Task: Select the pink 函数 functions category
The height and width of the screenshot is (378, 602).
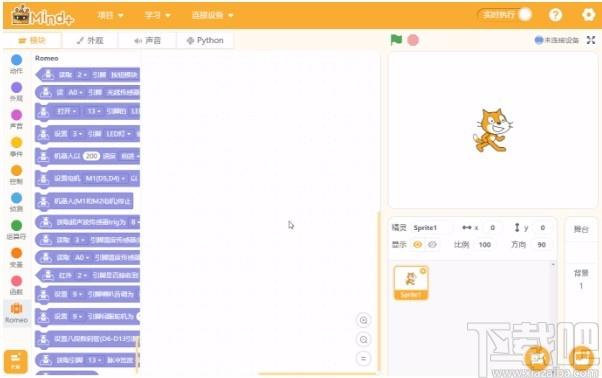Action: coord(16,285)
